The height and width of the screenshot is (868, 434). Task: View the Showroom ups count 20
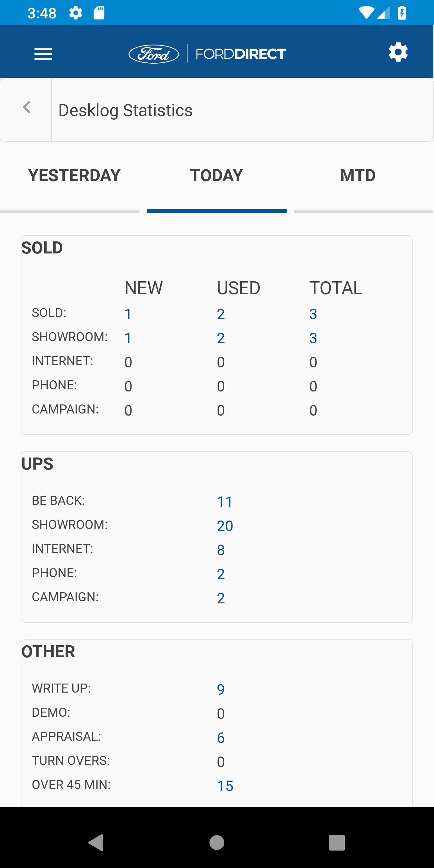pos(225,526)
